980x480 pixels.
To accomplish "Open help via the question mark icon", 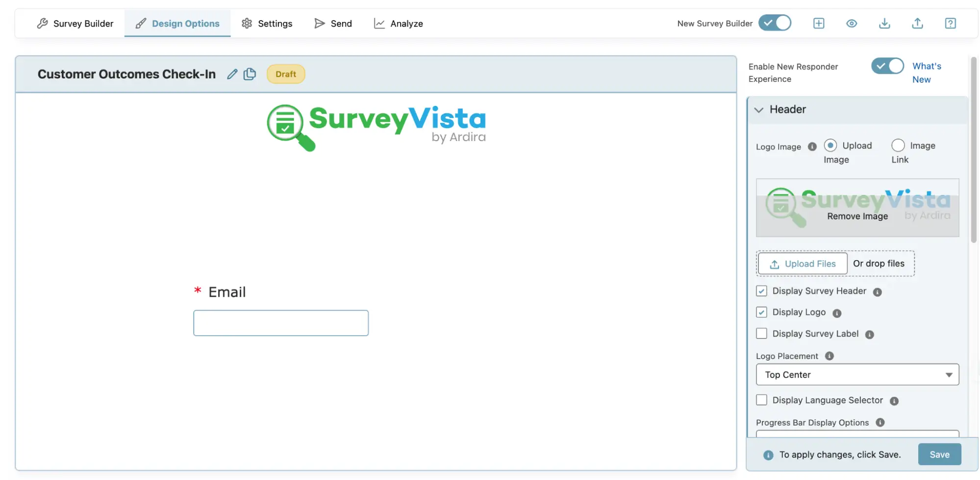I will 950,24.
